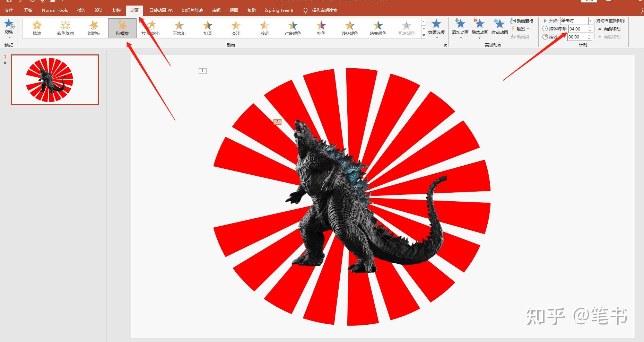Open the 动画窗格 animation pane
The image size is (644, 342).
point(522,21)
